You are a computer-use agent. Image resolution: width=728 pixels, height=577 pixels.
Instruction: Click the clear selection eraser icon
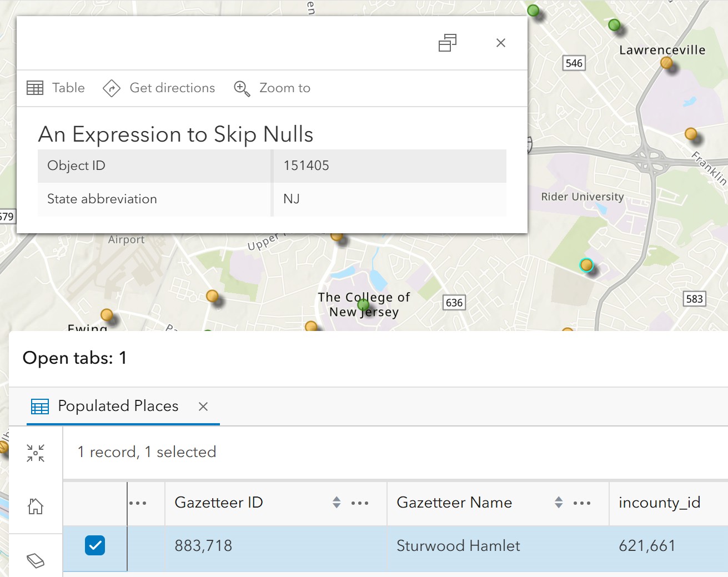pyautogui.click(x=36, y=560)
